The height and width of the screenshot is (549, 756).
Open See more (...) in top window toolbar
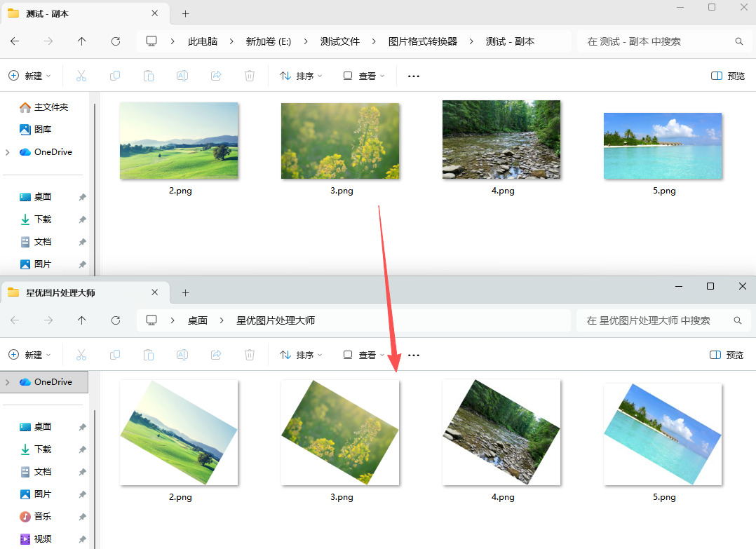pyautogui.click(x=414, y=76)
